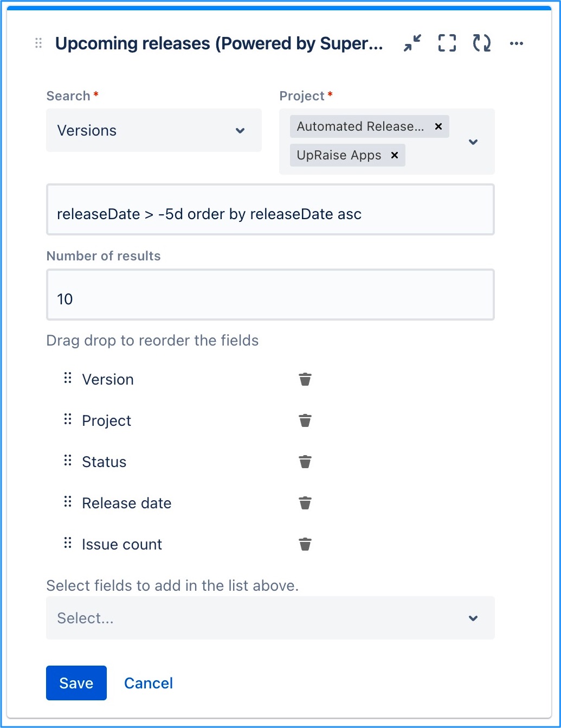Delete the Issue count field using trash icon
The image size is (561, 728).
click(305, 544)
